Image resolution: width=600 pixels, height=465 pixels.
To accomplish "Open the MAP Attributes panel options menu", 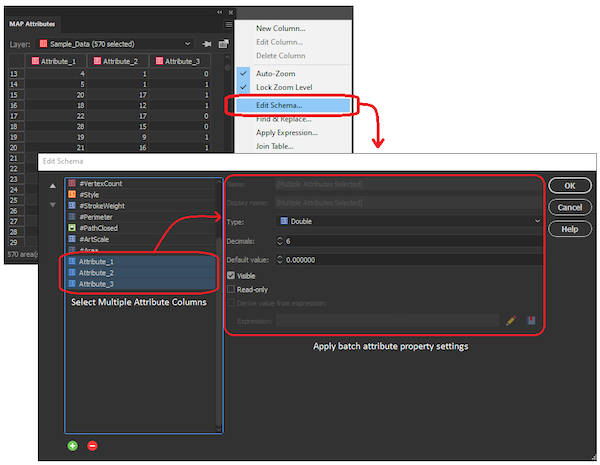I will (x=228, y=24).
